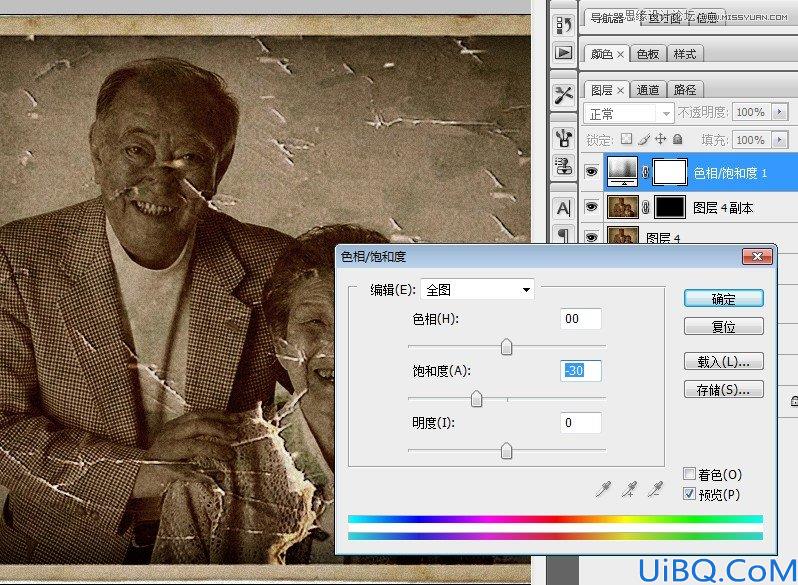798x585 pixels.
Task: Click the 色相/饱和度 1 layer name
Action: (730, 173)
